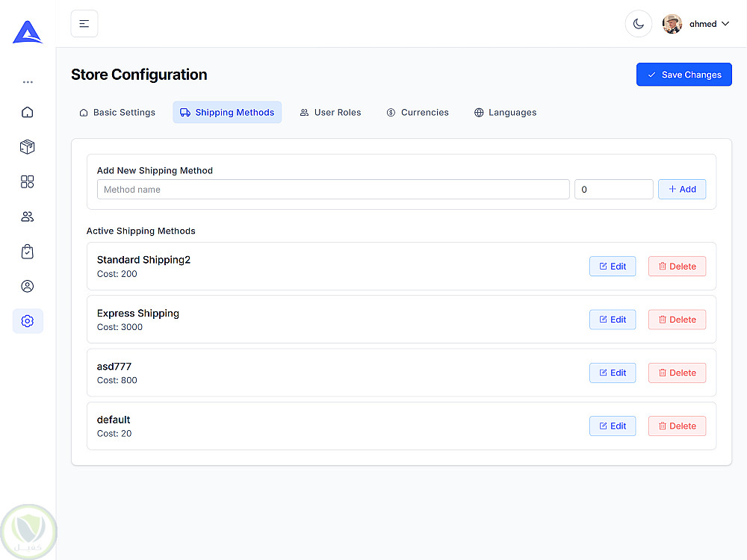Open the customers people icon in sidebar
The height and width of the screenshot is (560, 747).
[28, 217]
